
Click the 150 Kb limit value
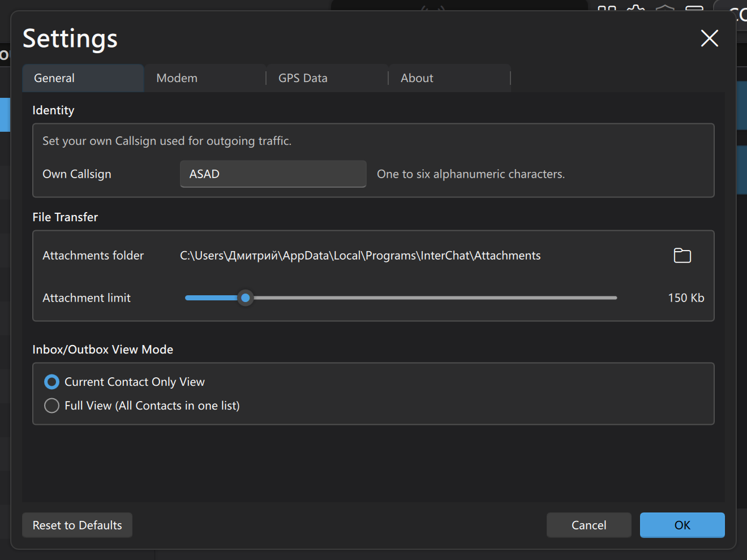[x=686, y=298]
